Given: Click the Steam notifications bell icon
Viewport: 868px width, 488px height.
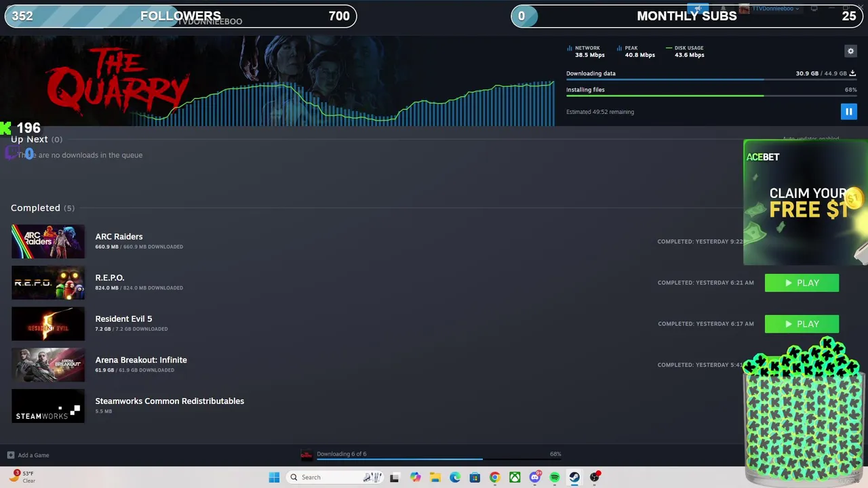Looking at the screenshot, I should pyautogui.click(x=722, y=9).
